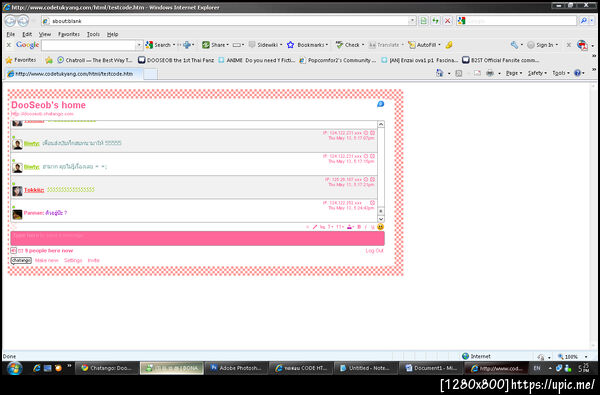Click the blue chat bubble icon in chat header
The image size is (600, 395).
tap(380, 104)
